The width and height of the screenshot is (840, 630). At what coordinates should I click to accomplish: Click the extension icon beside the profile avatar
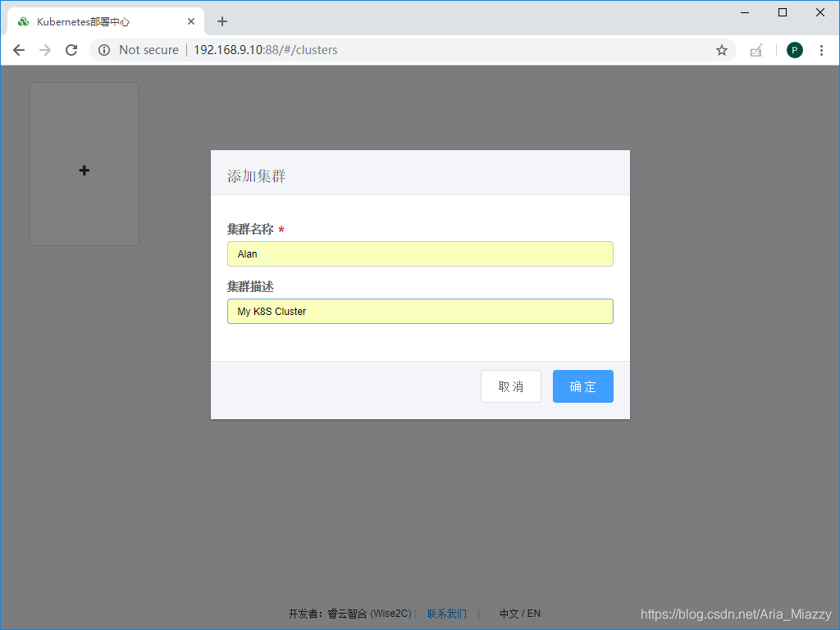756,50
